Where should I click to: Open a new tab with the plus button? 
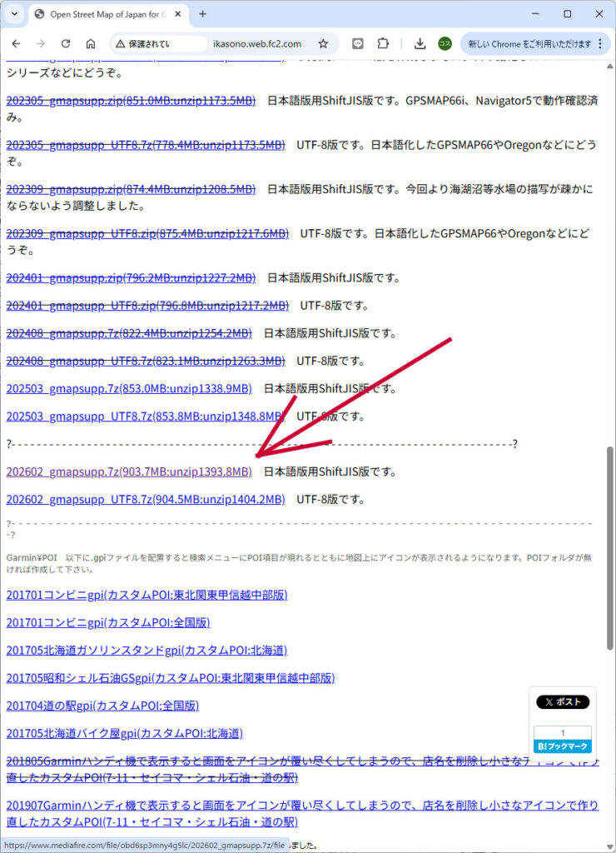pyautogui.click(x=203, y=14)
